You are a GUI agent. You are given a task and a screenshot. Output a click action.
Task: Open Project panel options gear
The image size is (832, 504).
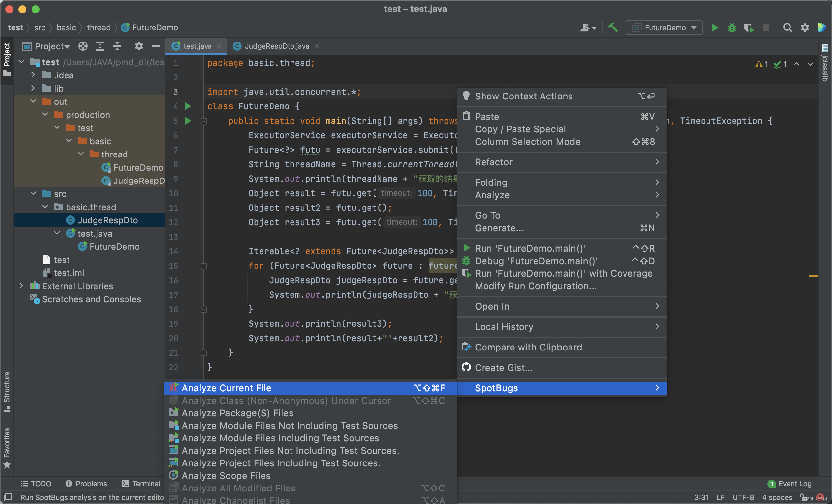pyautogui.click(x=139, y=46)
